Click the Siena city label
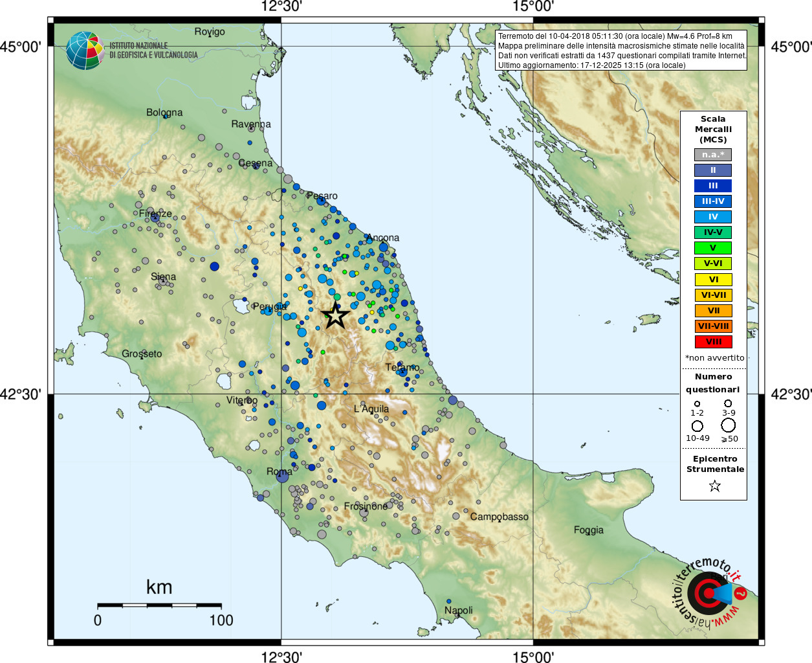 coord(163,277)
